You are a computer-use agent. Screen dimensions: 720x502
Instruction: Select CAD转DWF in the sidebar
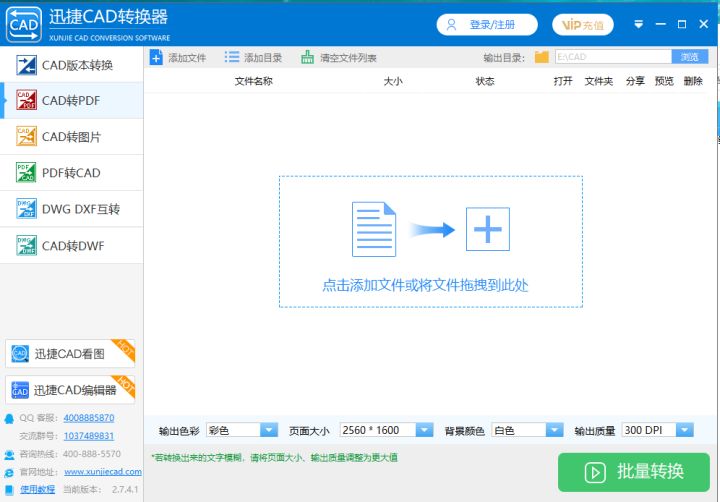(72, 246)
